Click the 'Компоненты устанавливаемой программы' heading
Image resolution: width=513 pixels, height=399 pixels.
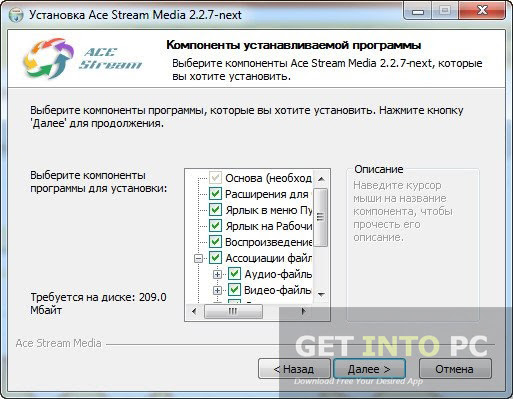(x=294, y=45)
